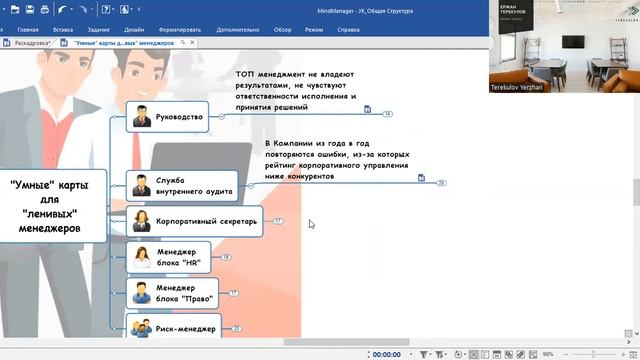Select the Менеджер блока "HR" topic

pos(169,257)
